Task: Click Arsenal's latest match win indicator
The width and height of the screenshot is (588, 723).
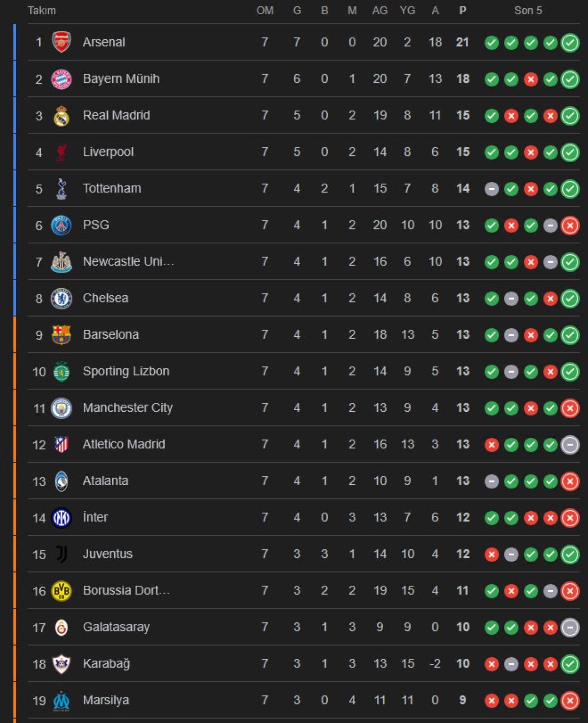Action: [x=570, y=43]
